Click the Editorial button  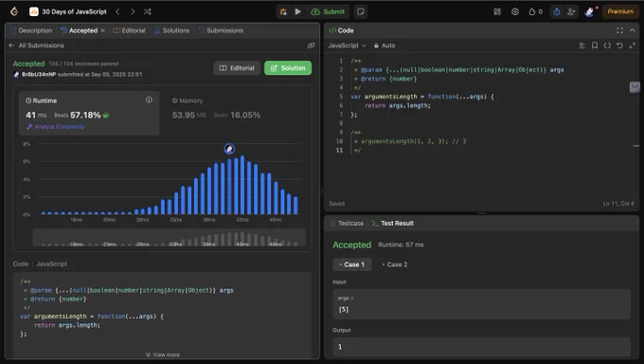click(x=237, y=68)
